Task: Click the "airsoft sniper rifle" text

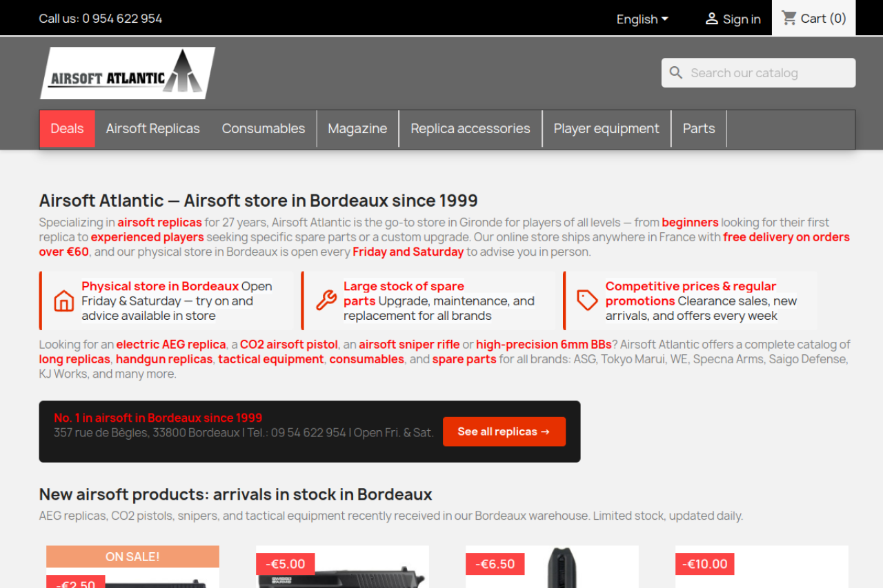Action: [409, 345]
